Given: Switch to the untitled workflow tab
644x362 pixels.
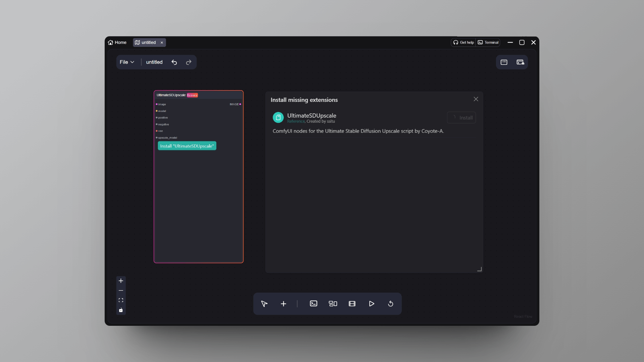Looking at the screenshot, I should [146, 43].
